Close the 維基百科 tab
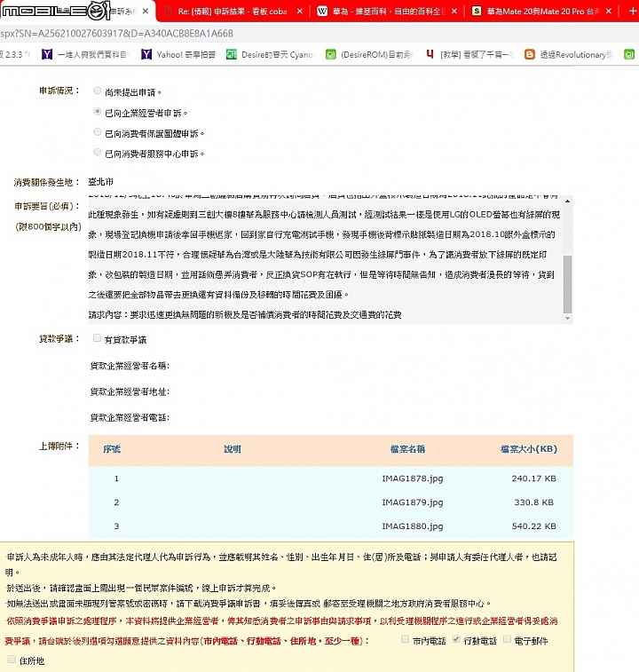639x672 pixels. [454, 12]
